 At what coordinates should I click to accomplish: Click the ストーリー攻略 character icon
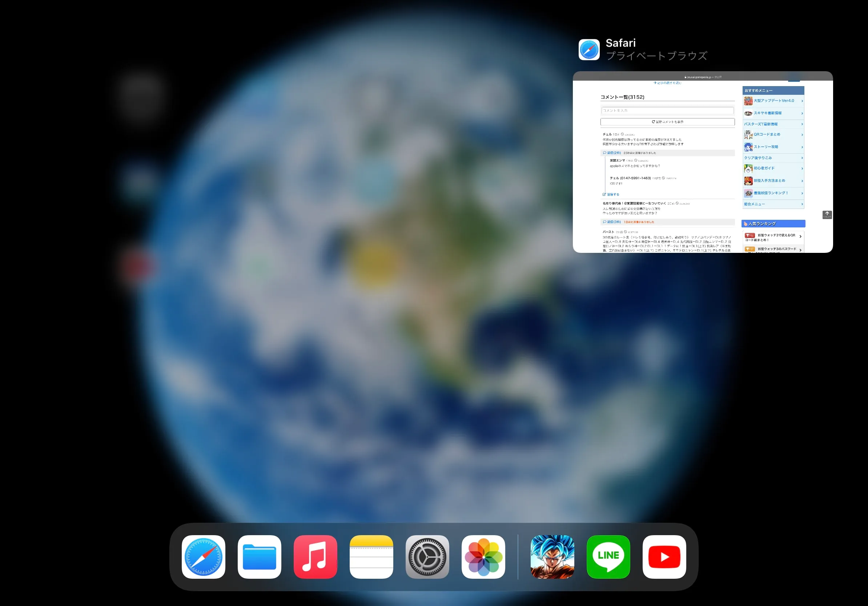748,147
